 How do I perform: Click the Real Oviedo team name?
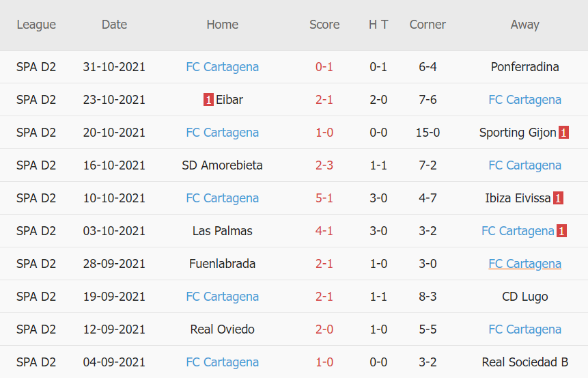click(222, 329)
